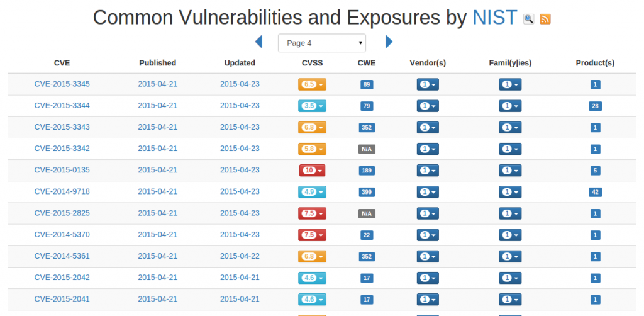Expand CVSS 6.5 dropdown for CVE-2015-3345
Image resolution: width=644 pixels, height=316 pixels.
coord(312,84)
